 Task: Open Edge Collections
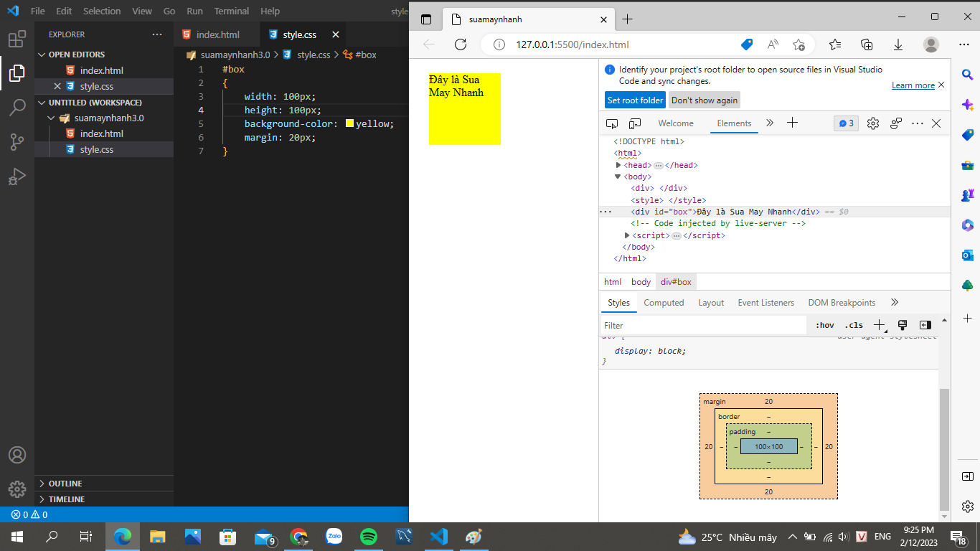tap(867, 44)
